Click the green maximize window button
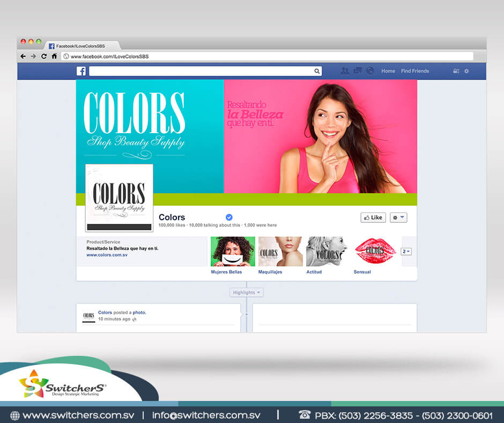504x423 pixels. pyautogui.click(x=39, y=41)
